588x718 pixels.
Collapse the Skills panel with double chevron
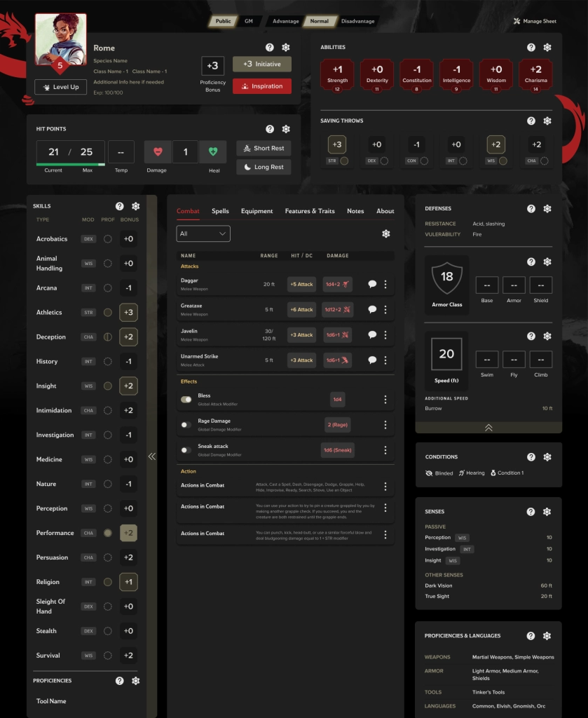pyautogui.click(x=152, y=456)
